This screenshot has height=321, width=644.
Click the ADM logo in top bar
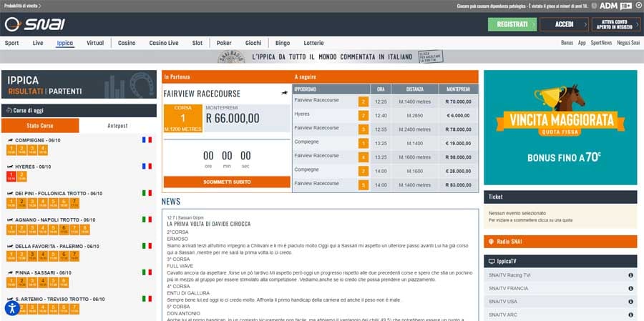(x=608, y=6)
